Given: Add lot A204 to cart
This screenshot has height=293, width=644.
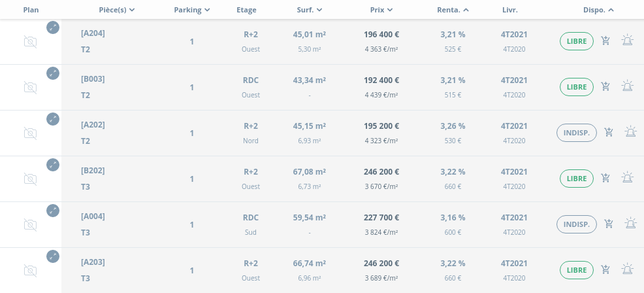Looking at the screenshot, I should (x=605, y=41).
